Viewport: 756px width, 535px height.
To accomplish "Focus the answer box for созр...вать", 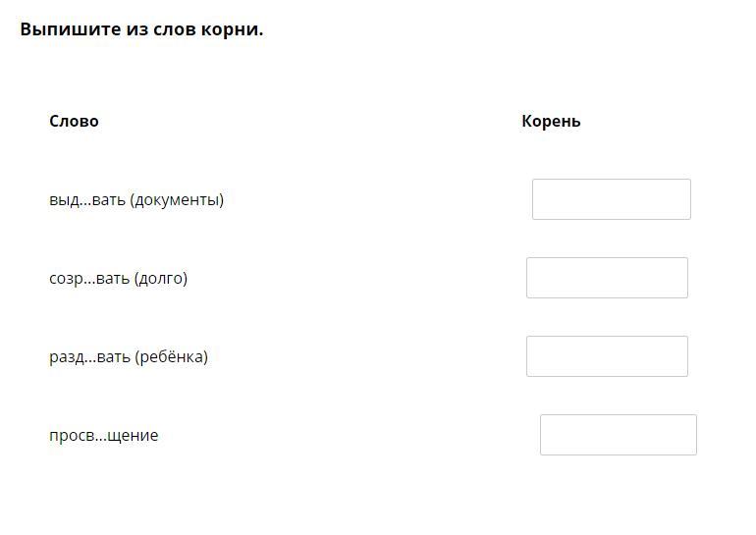I will (607, 278).
